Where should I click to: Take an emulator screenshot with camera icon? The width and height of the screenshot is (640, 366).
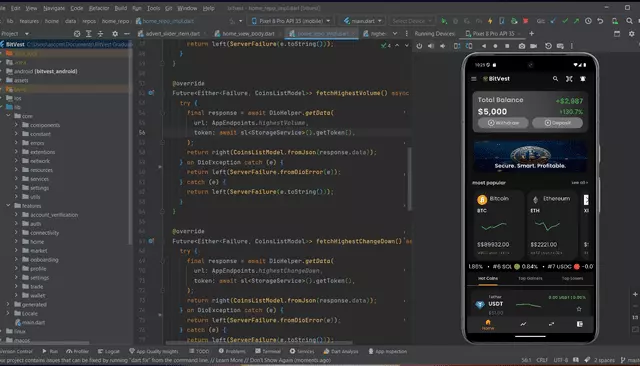click(522, 46)
